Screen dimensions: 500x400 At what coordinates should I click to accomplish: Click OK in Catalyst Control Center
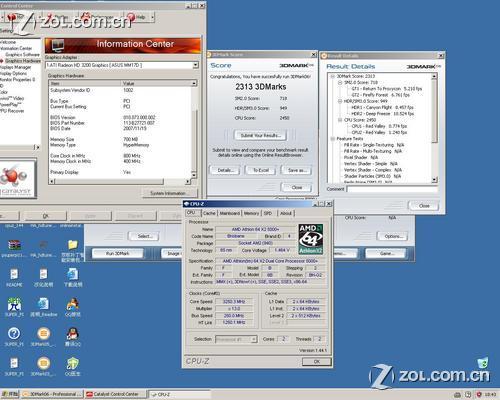[x=45, y=216]
